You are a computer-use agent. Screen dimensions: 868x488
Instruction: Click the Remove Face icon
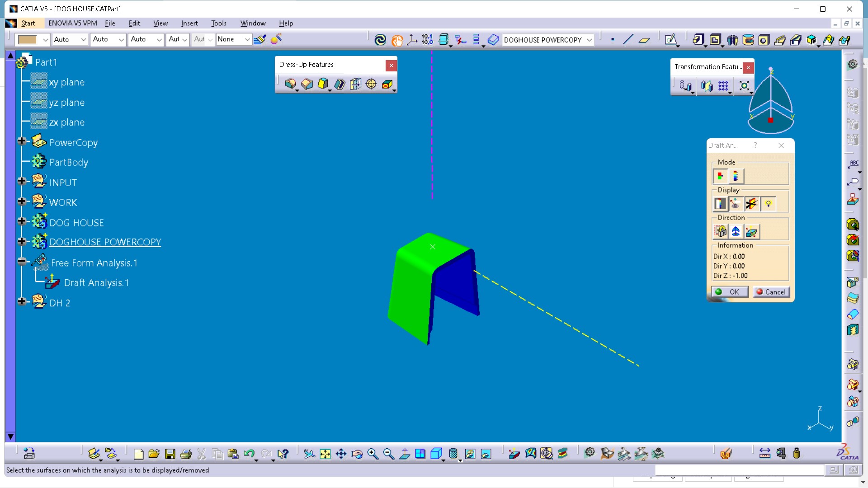(387, 84)
